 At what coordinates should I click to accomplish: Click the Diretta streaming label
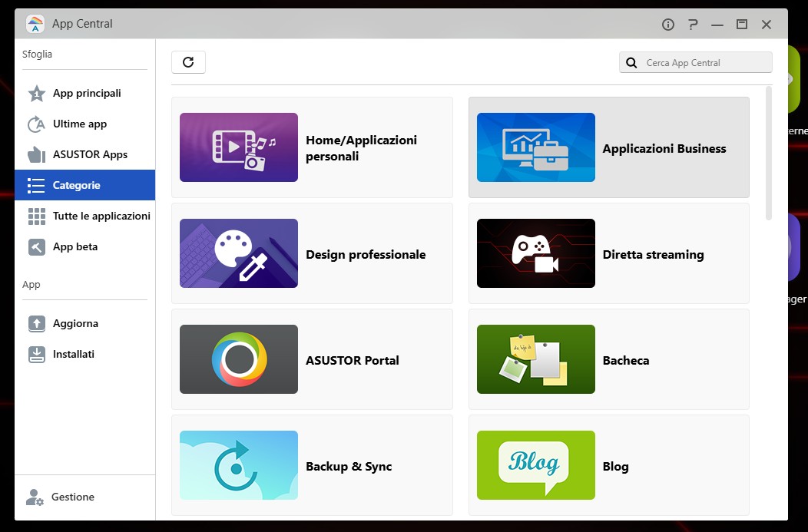(x=654, y=254)
